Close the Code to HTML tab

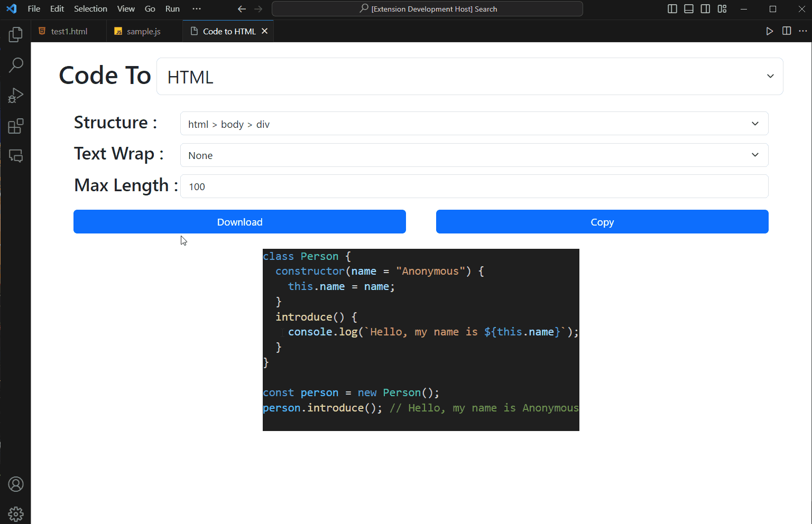264,31
